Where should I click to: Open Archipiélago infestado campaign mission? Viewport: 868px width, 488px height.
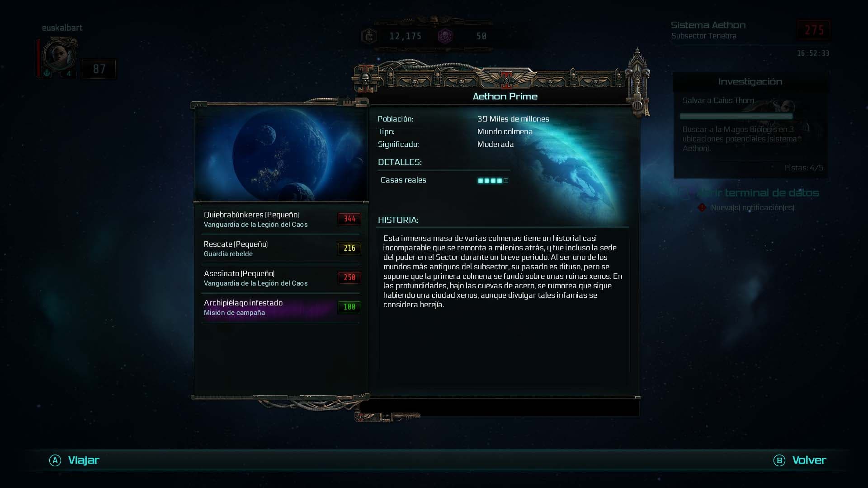pyautogui.click(x=280, y=308)
